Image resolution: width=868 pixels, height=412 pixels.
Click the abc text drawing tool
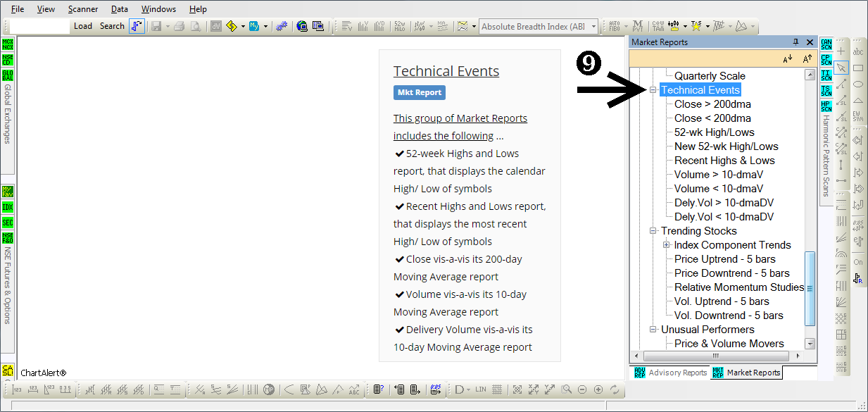tap(858, 52)
